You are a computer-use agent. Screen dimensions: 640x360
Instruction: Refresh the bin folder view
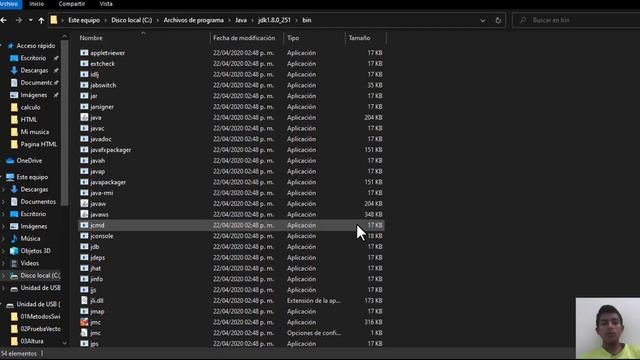click(x=498, y=20)
